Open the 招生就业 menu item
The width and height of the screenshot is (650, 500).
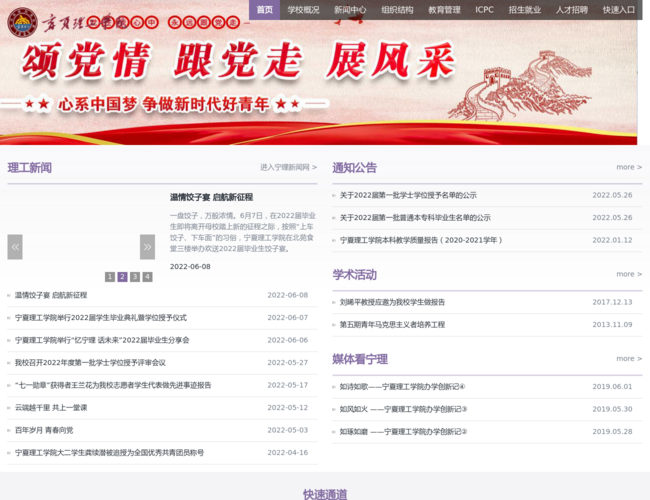coord(525,10)
